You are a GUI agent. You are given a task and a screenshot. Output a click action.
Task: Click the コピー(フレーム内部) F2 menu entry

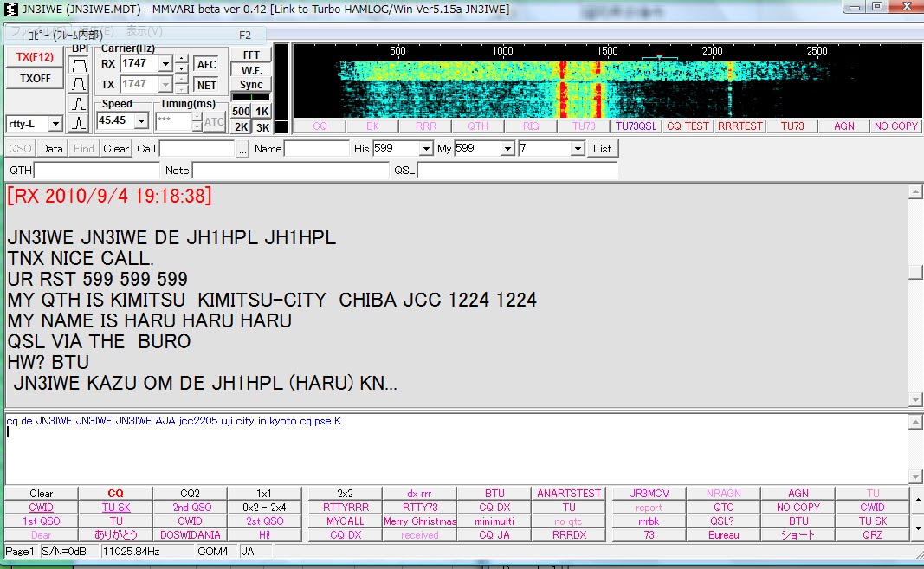click(135, 36)
